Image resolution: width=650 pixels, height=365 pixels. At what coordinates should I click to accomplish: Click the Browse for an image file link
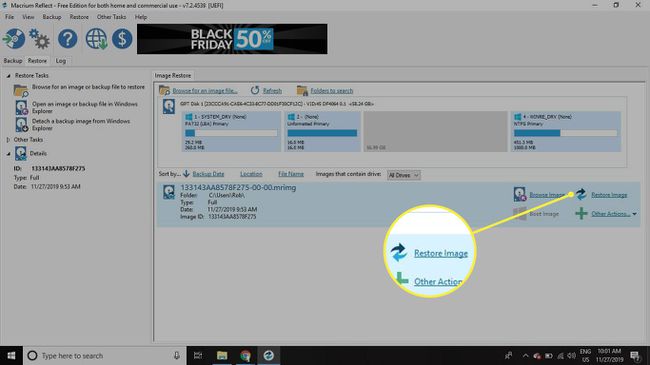tap(205, 90)
